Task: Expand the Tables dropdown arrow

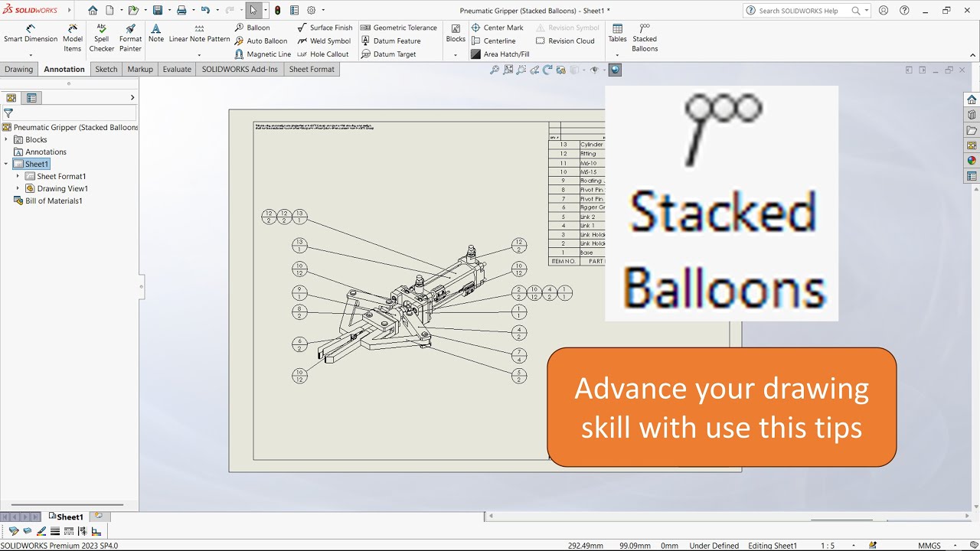Action: 617,55
